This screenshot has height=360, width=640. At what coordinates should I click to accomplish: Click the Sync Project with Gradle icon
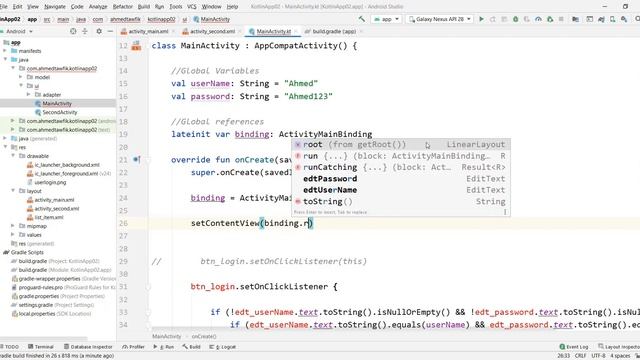(x=601, y=19)
